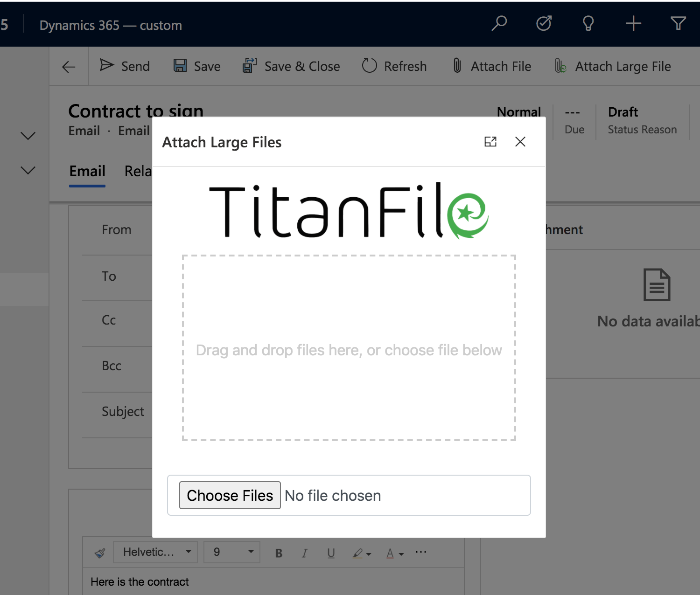Click the Attach File paperclip icon
The width and height of the screenshot is (700, 595).
pyautogui.click(x=456, y=66)
